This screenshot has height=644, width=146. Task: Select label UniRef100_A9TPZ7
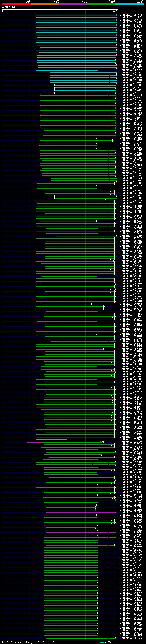point(131,321)
